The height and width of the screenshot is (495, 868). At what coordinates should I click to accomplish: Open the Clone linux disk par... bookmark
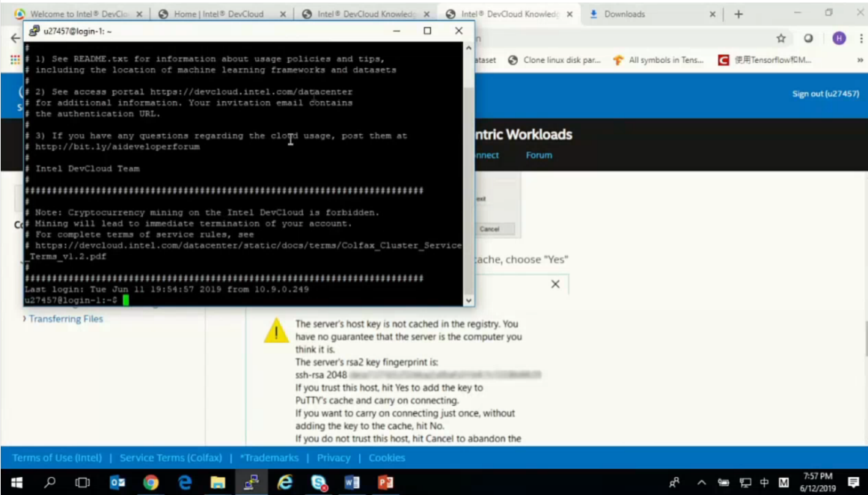pyautogui.click(x=554, y=60)
